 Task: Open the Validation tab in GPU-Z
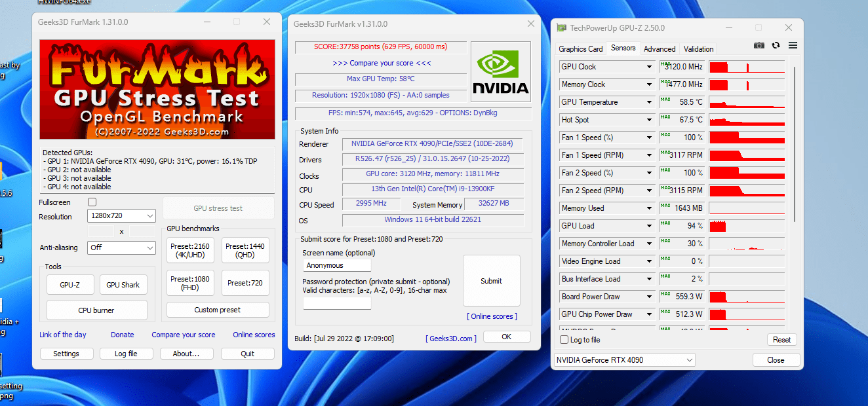pos(698,49)
